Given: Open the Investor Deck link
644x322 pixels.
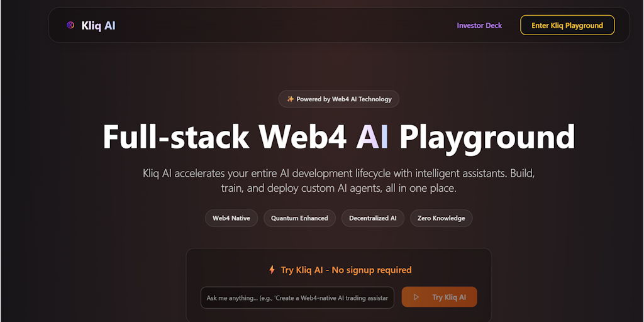Looking at the screenshot, I should pos(479,25).
